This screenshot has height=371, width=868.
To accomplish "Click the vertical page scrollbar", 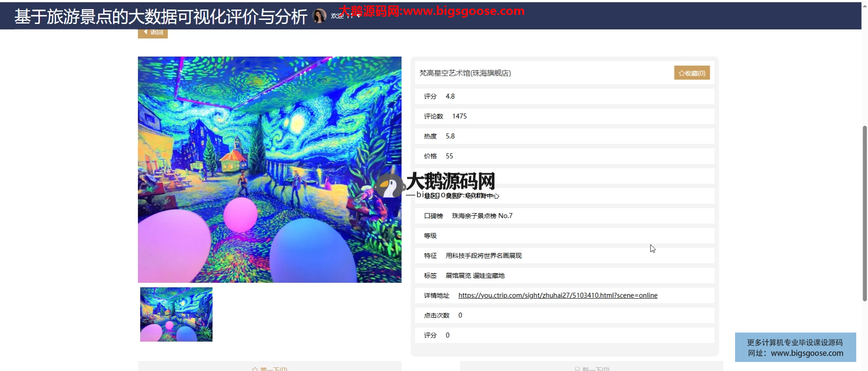I will pyautogui.click(x=864, y=213).
